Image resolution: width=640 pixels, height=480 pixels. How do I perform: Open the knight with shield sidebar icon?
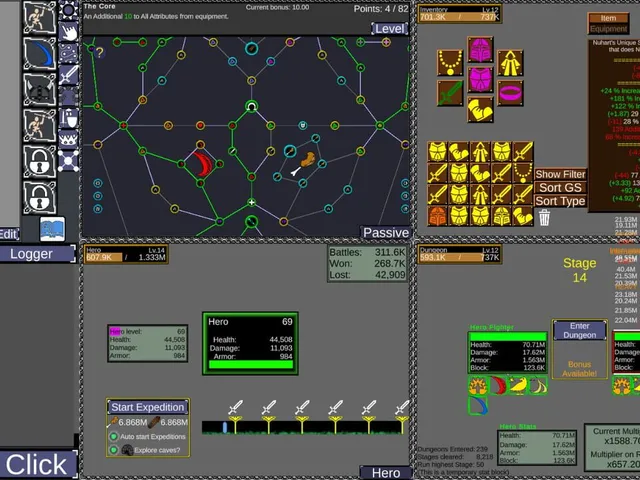click(x=68, y=118)
